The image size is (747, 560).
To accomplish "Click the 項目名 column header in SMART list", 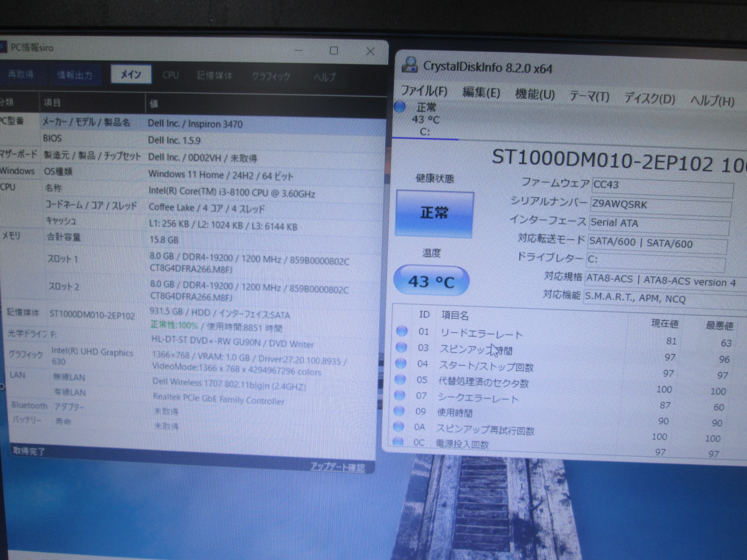I will coord(455,315).
